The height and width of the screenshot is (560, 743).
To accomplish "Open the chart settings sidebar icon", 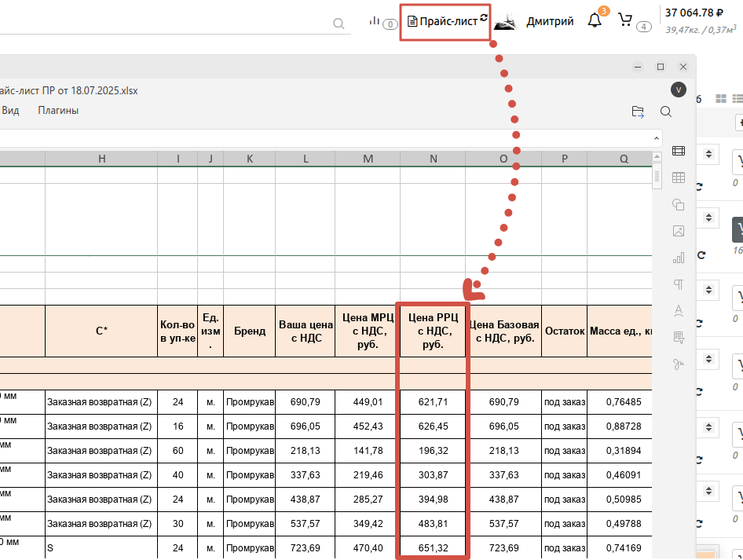I will coord(679,258).
